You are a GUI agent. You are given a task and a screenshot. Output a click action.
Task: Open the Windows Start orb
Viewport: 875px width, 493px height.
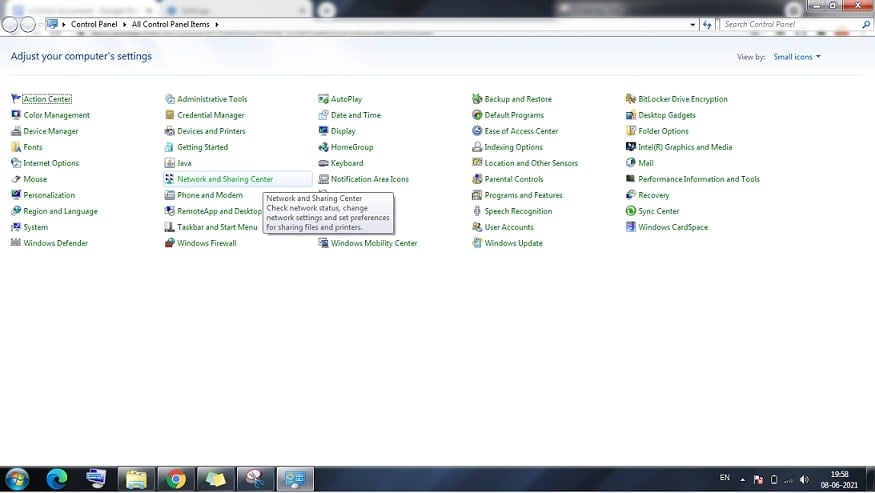click(x=17, y=479)
